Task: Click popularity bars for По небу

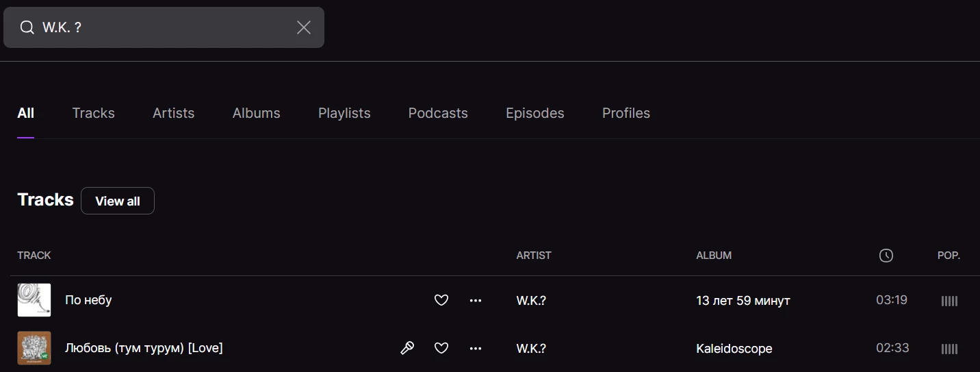Action: tap(949, 301)
